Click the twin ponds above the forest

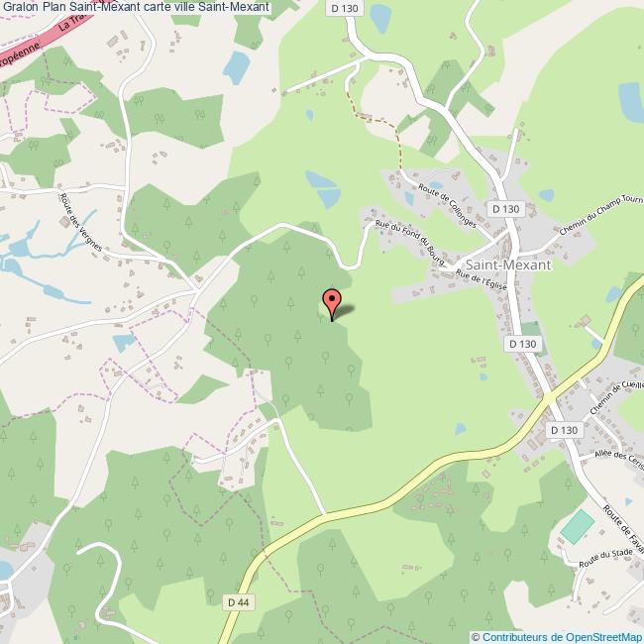click(324, 189)
